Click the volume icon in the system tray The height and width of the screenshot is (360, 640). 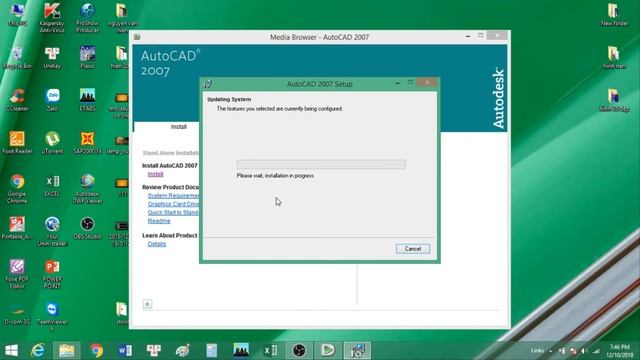pos(584,351)
